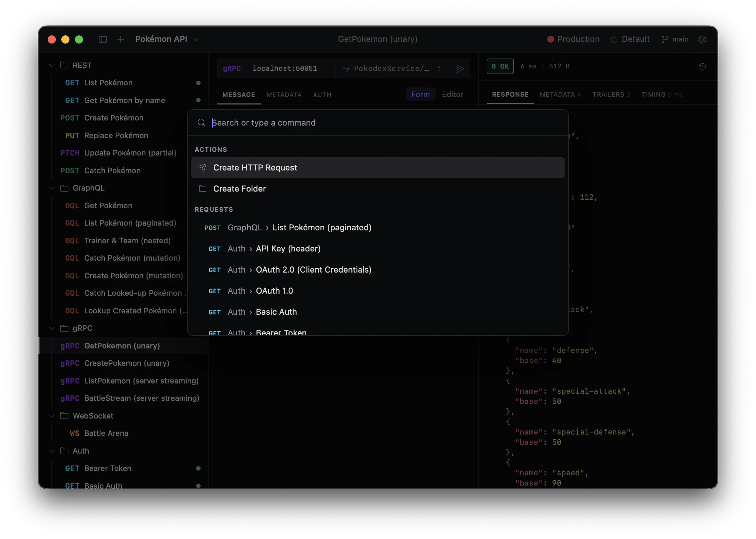Click the arrow icon before PokedexService method
756x539 pixels.
[346, 69]
